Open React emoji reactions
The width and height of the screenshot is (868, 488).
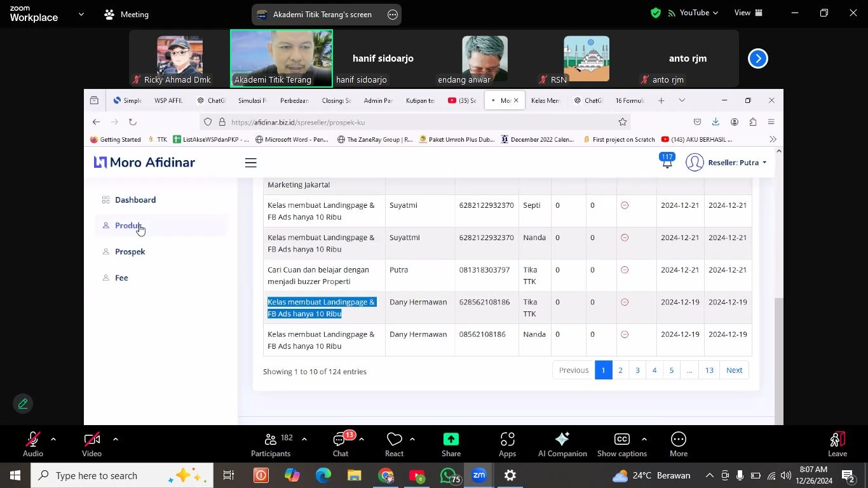394,444
